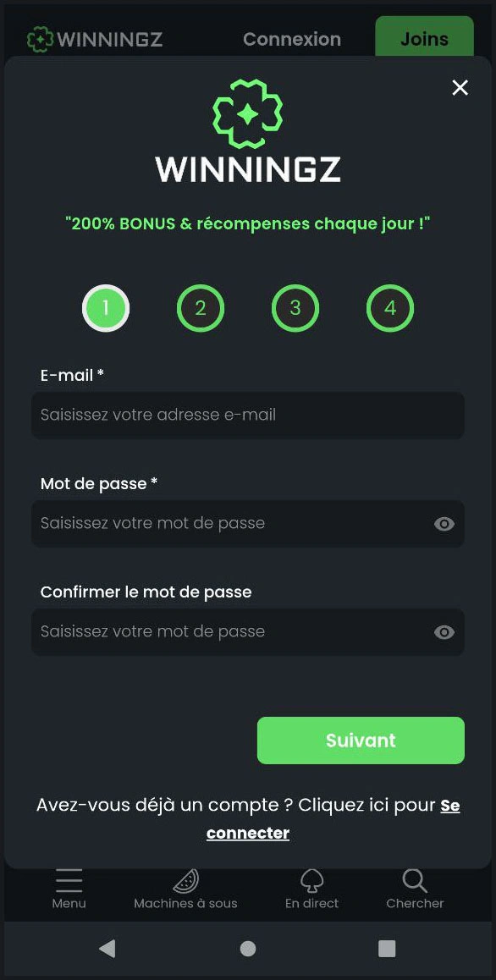The image size is (496, 980).
Task: Select step 4 of registration
Action: [389, 308]
